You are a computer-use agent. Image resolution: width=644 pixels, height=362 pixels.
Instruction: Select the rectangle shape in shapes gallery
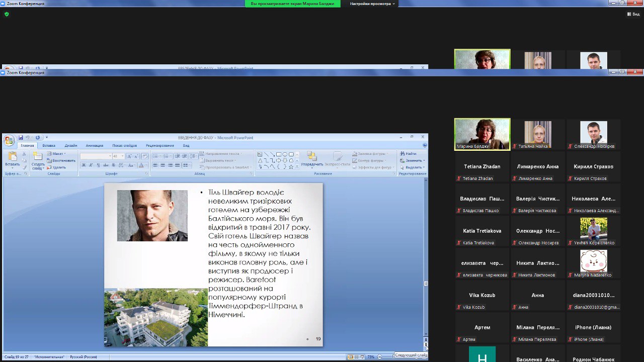coord(279,154)
